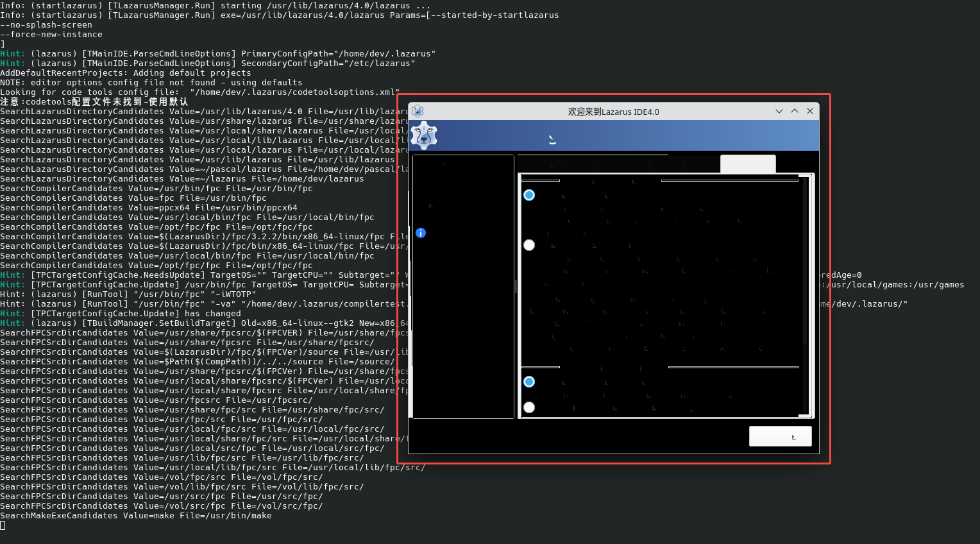The height and width of the screenshot is (544, 980).
Task: Select the checked radio button in the lower group
Action: coord(529,382)
